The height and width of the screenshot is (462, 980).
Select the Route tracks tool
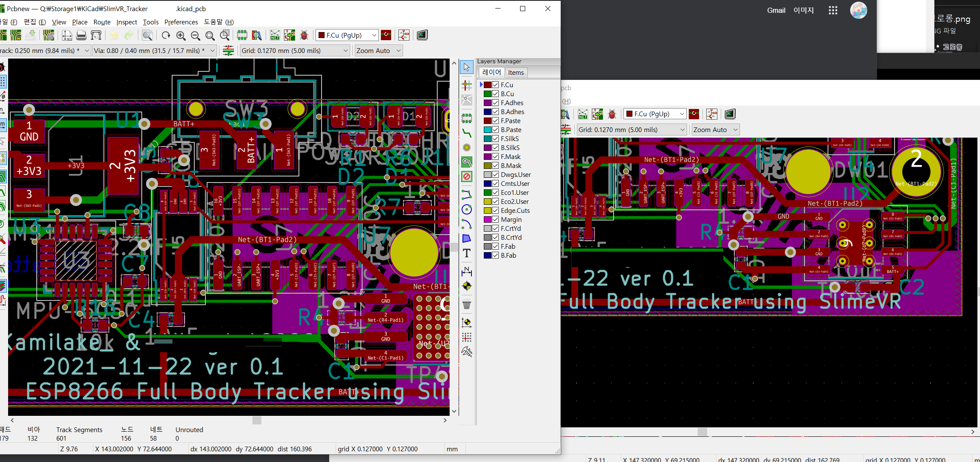click(x=467, y=134)
